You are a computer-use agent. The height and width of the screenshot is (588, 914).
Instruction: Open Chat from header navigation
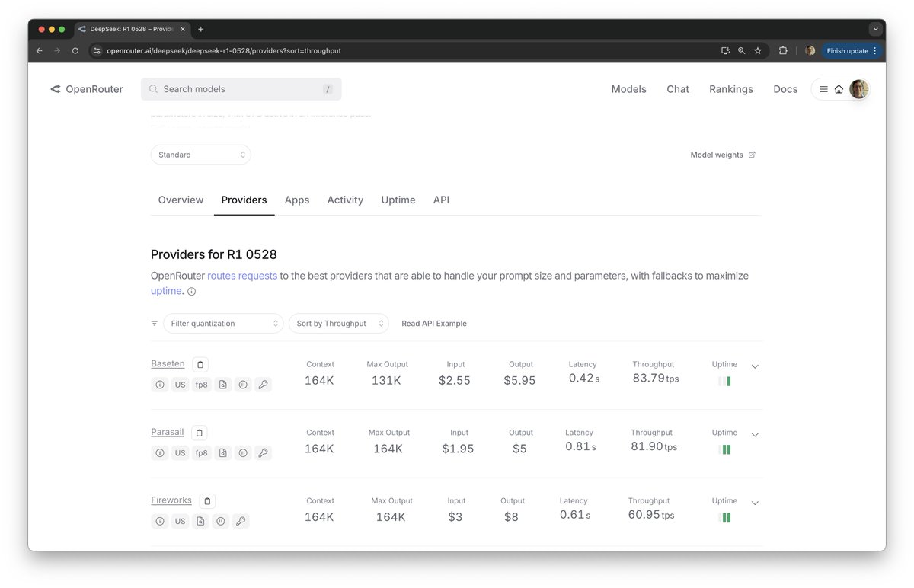[678, 89]
